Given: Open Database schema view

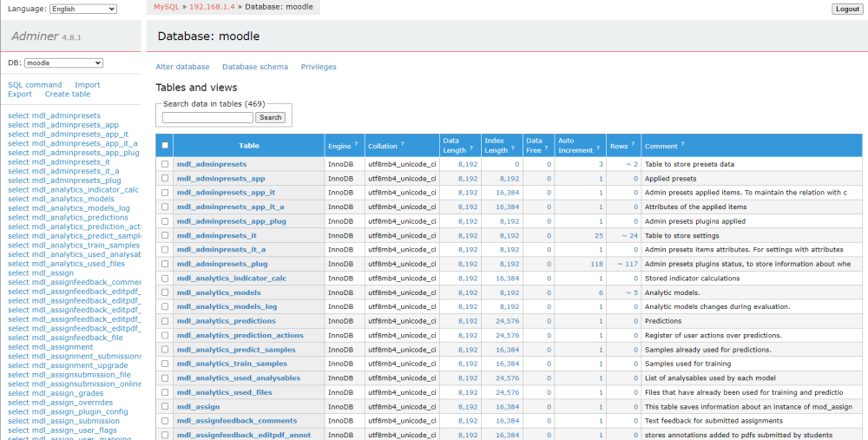Looking at the screenshot, I should pos(255,67).
